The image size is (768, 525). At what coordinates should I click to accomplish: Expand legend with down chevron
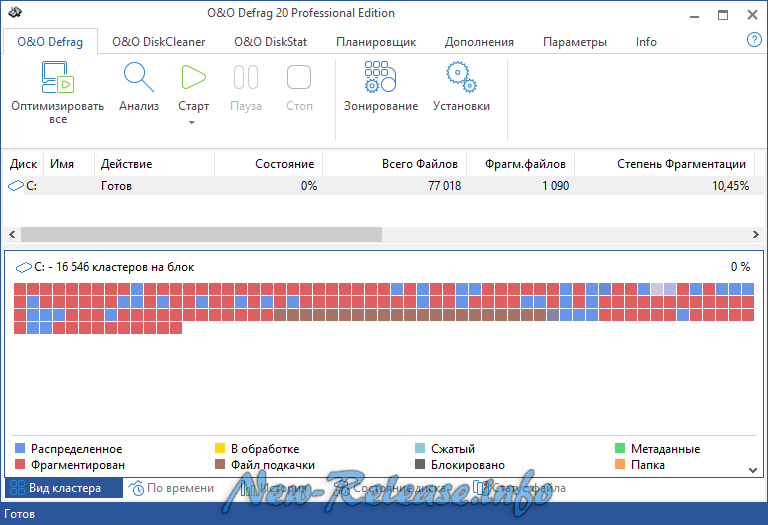(753, 470)
